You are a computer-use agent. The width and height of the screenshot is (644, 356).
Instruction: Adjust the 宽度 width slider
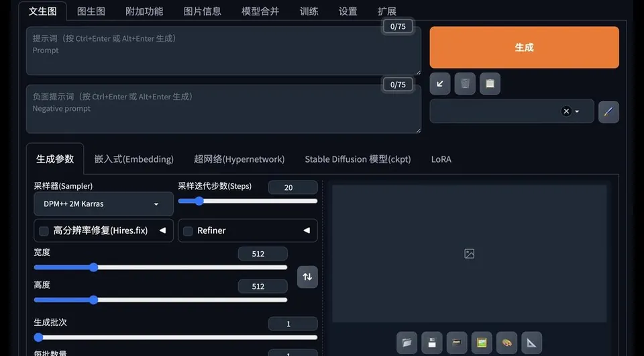(160, 267)
